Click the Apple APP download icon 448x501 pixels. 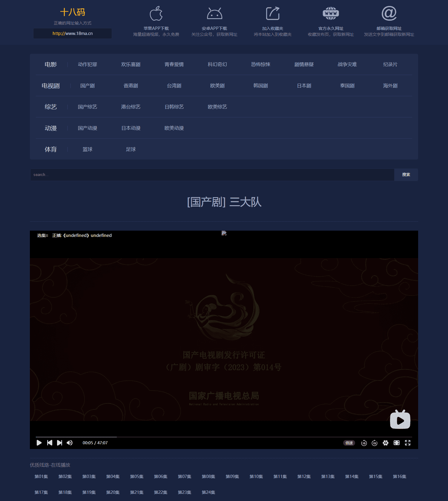coord(156,13)
